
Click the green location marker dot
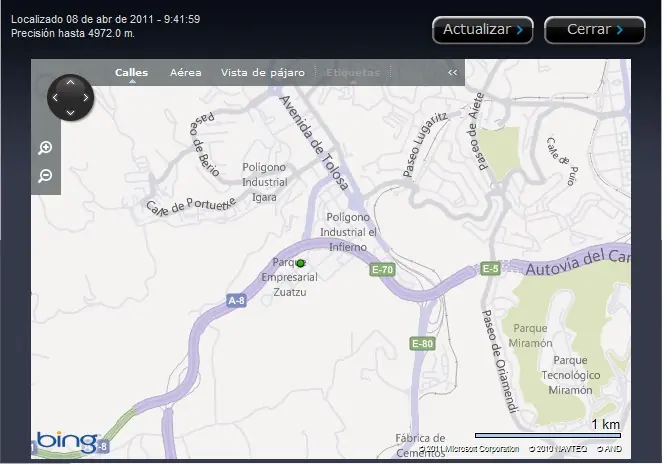300,263
